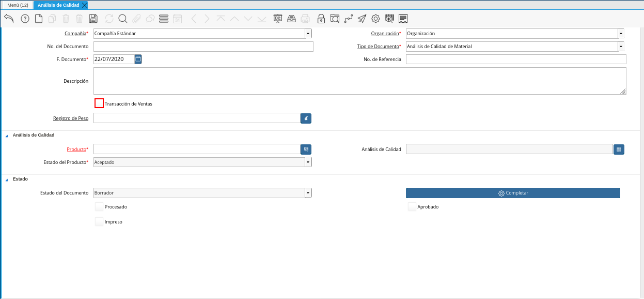Screen dimensions: 644x299
Task: Click the refresh toolbar icon
Action: [109, 19]
